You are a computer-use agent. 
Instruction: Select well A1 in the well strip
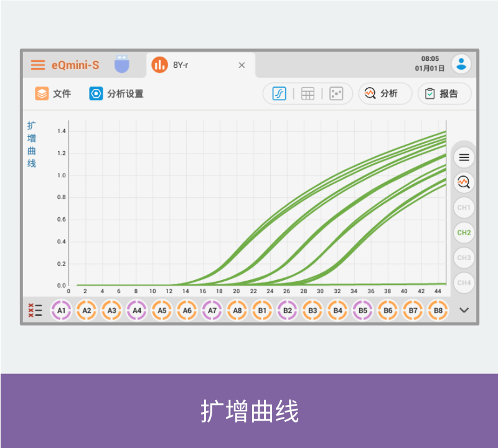point(61,310)
